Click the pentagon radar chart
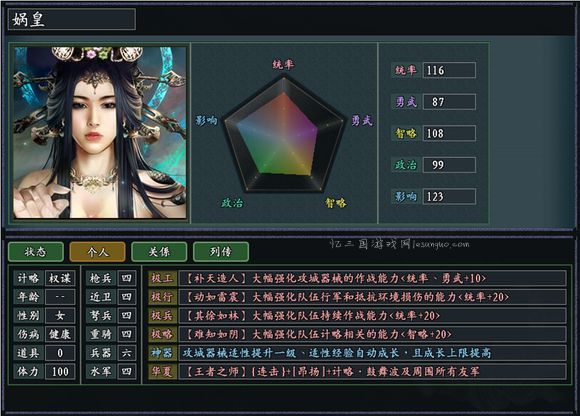 [x=284, y=134]
